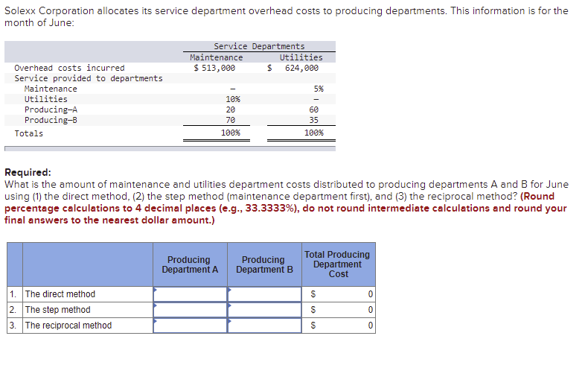Viewport: 588px width, 368px height.
Task: Click 'The direct method' row label
Action: point(60,294)
